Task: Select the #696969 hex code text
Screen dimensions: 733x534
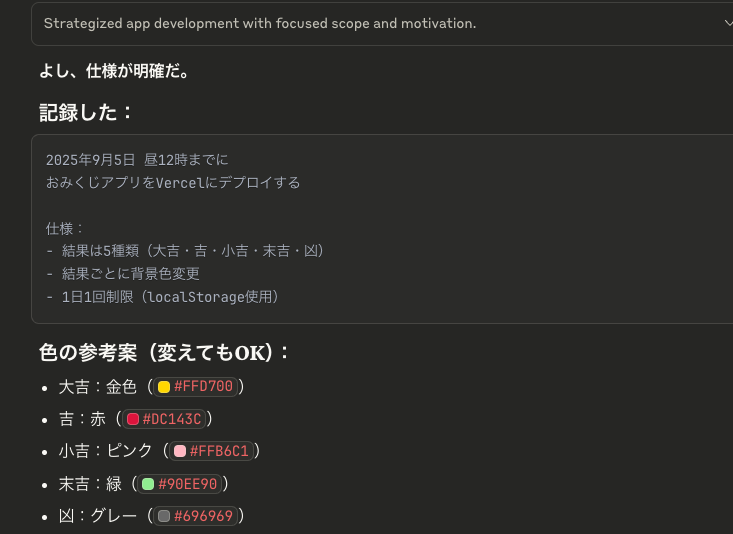Action: point(203,516)
